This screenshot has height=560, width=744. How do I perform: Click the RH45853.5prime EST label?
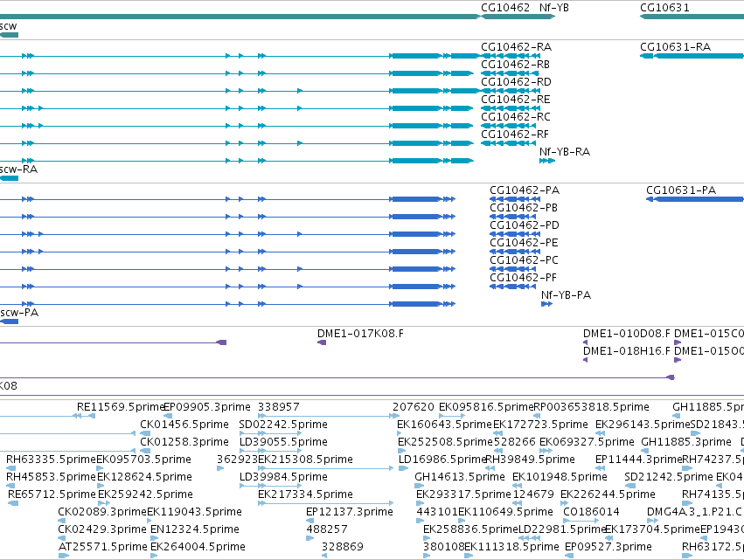(x=52, y=477)
